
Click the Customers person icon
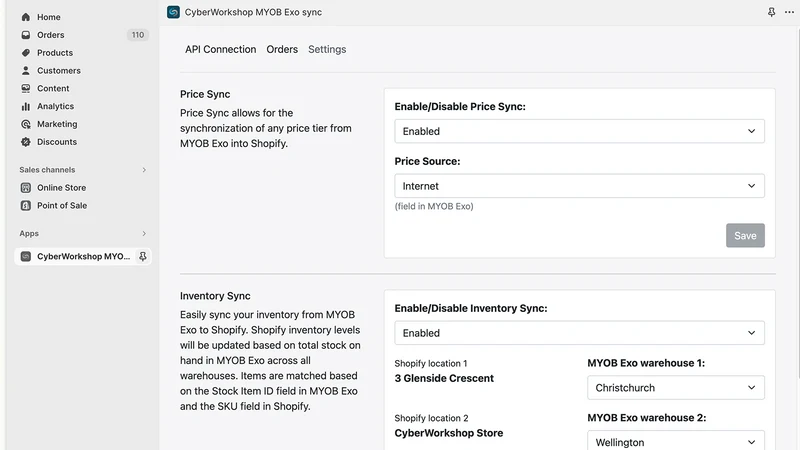(x=26, y=70)
